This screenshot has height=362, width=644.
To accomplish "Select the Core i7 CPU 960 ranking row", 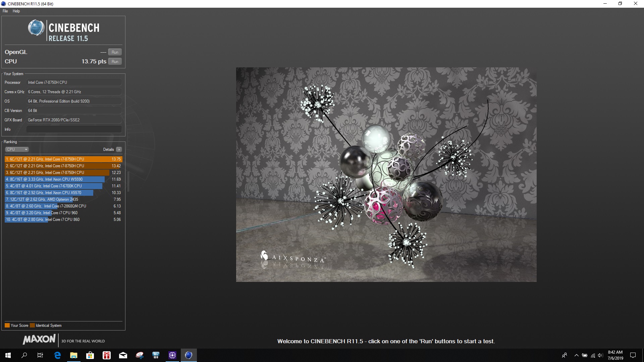I will (x=63, y=213).
